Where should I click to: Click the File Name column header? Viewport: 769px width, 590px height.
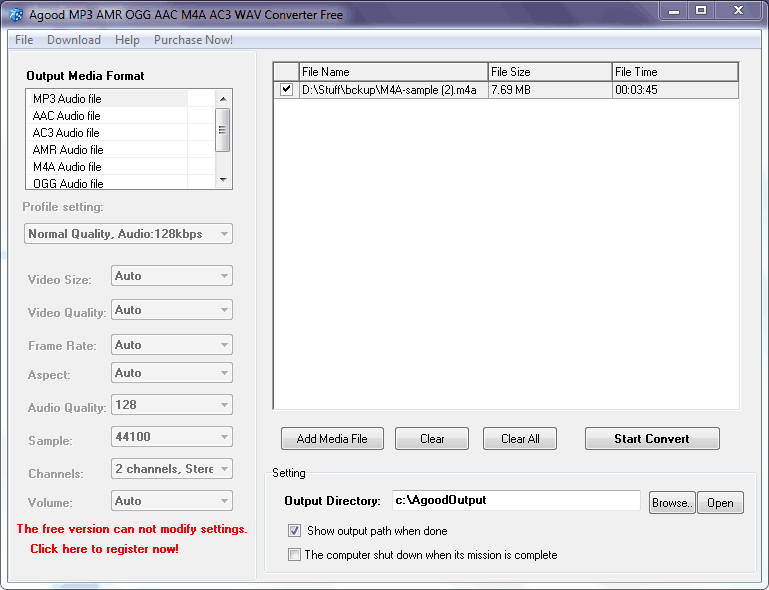coord(393,72)
